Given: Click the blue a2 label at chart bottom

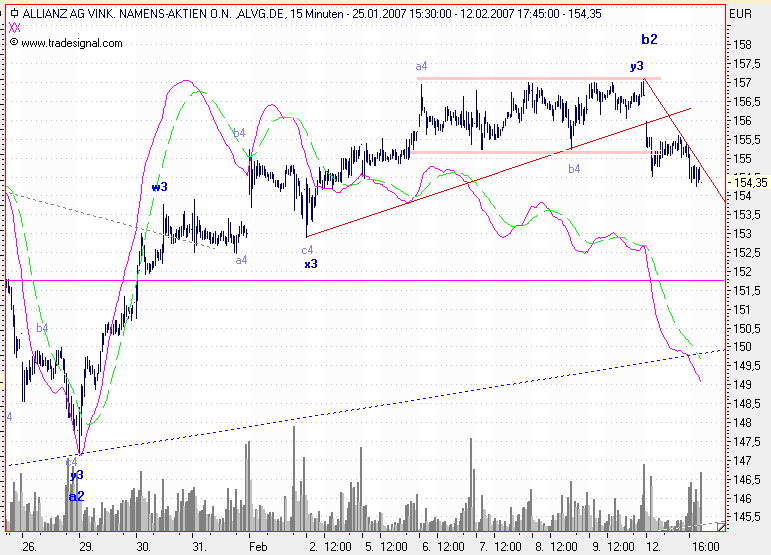Looking at the screenshot, I should [76, 495].
